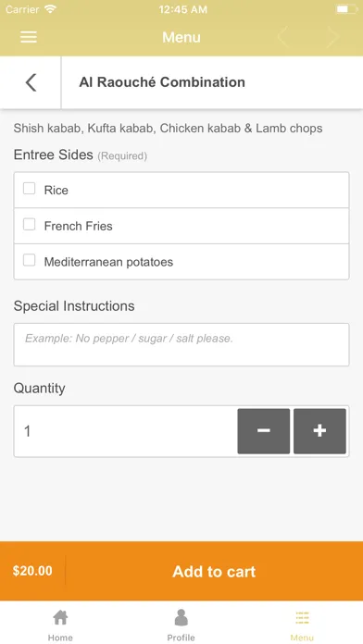Tap the faded next arrow in header
The height and width of the screenshot is (644, 363).
(332, 37)
